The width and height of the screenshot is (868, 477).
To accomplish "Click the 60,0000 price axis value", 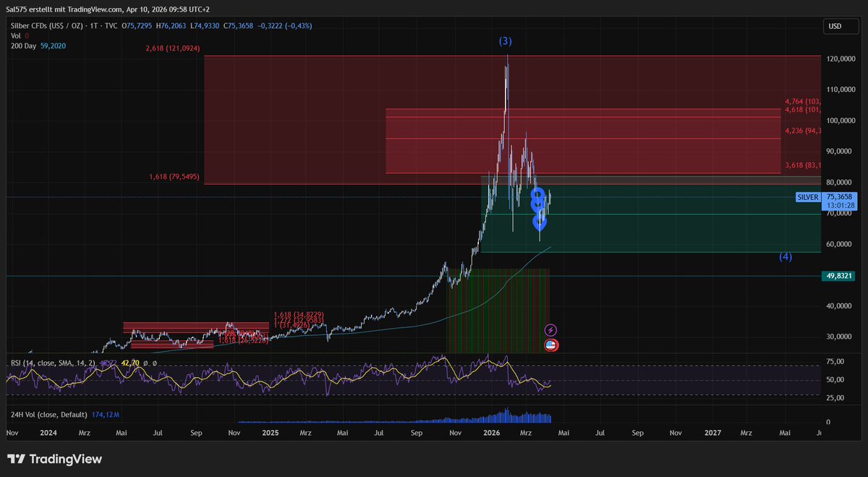I will 841,244.
